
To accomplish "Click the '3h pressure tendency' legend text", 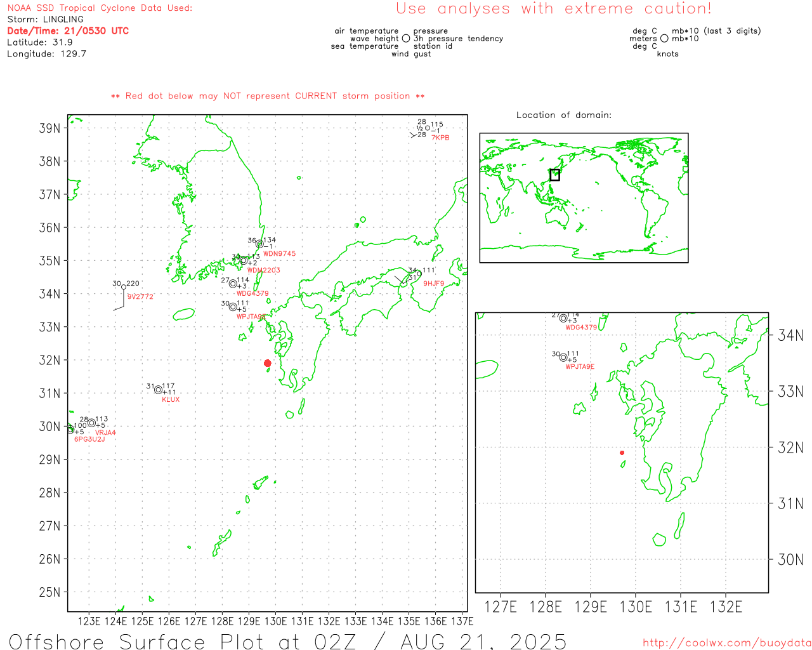I will click(458, 39).
